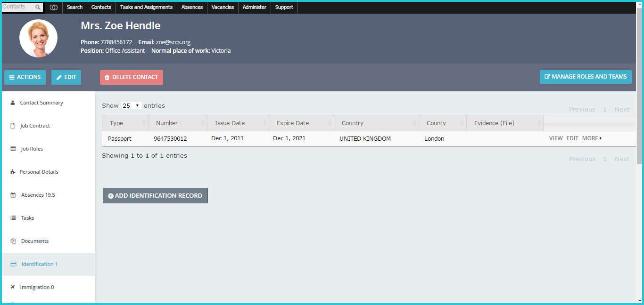
Task: Click the CiviHR logo icon in top bar
Action: click(54, 7)
